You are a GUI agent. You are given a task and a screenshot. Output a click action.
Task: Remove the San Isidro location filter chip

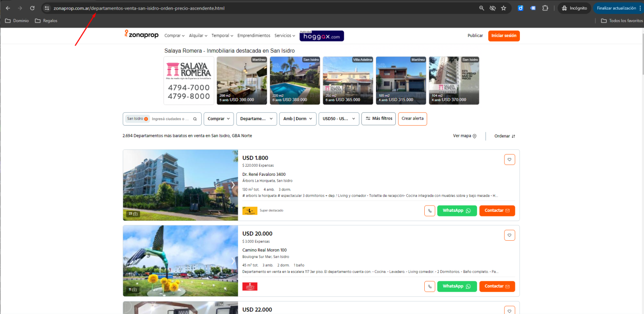(146, 118)
